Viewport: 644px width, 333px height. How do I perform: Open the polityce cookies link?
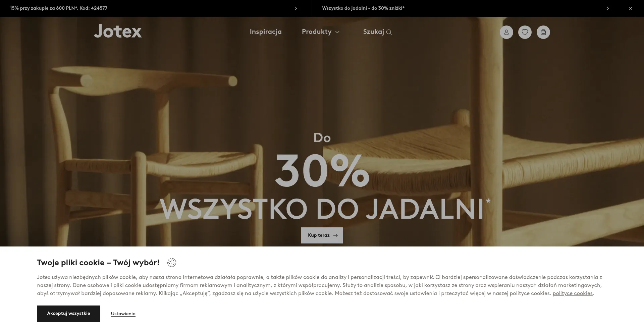click(x=573, y=293)
